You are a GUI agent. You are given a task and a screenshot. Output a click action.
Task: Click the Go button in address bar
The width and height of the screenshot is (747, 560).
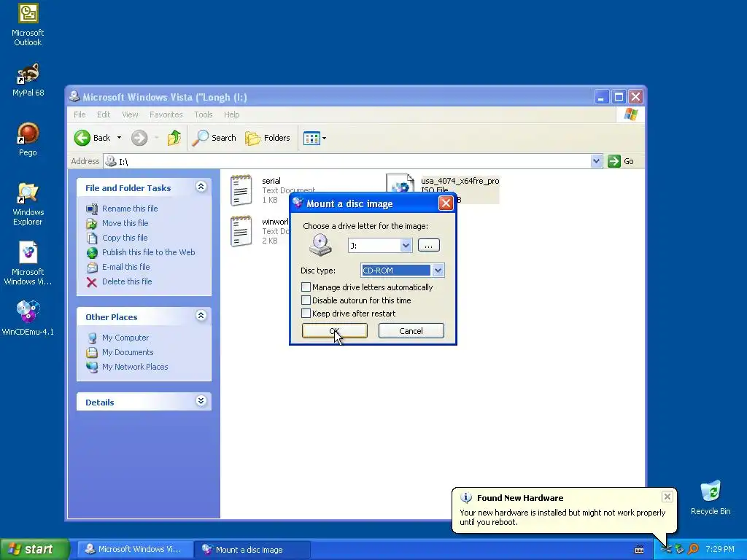coord(621,161)
